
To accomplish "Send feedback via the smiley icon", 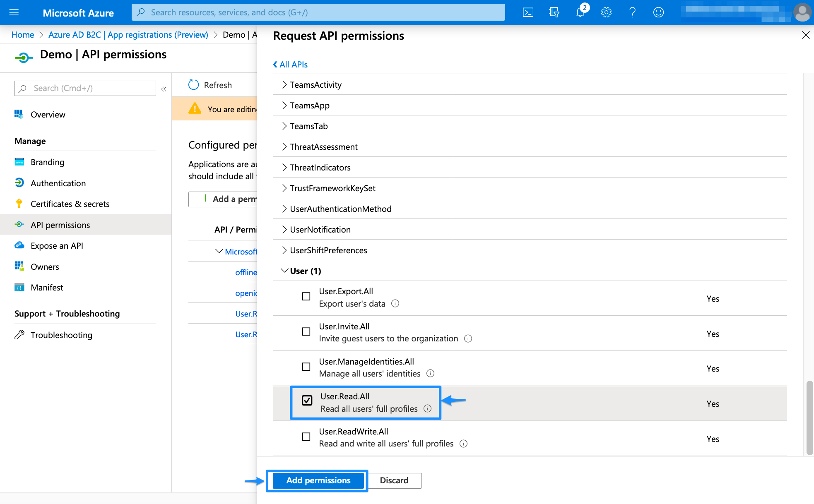I will (658, 12).
